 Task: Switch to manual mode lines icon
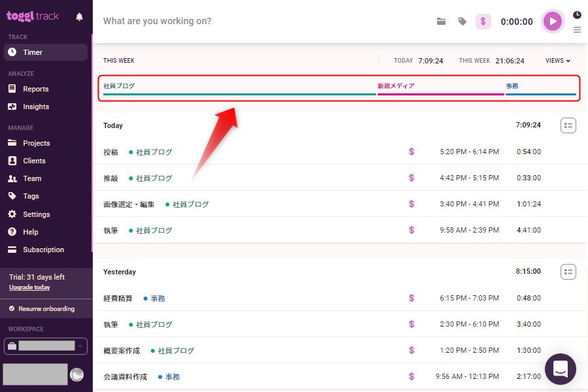(x=577, y=29)
